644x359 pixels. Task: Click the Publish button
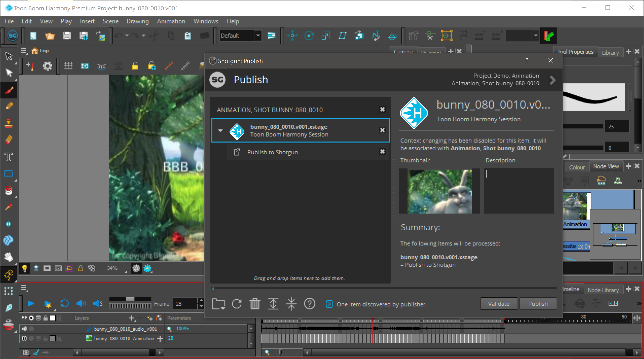(538, 304)
